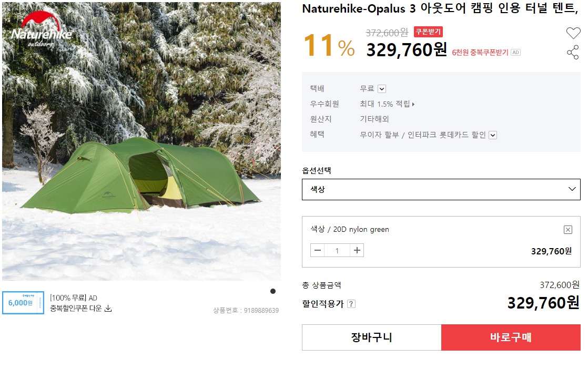Select the black carousel dot below the image
This screenshot has height=369, width=588.
click(273, 291)
